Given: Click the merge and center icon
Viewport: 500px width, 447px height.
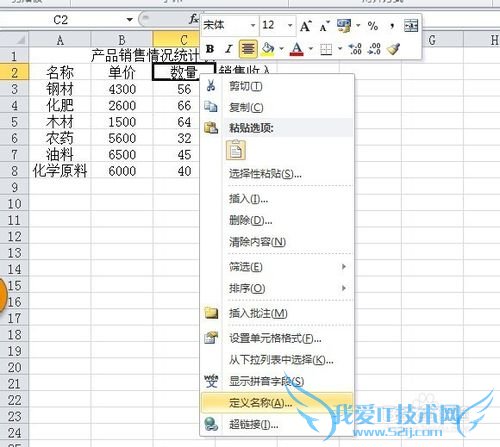Looking at the screenshot, I should tap(411, 26).
